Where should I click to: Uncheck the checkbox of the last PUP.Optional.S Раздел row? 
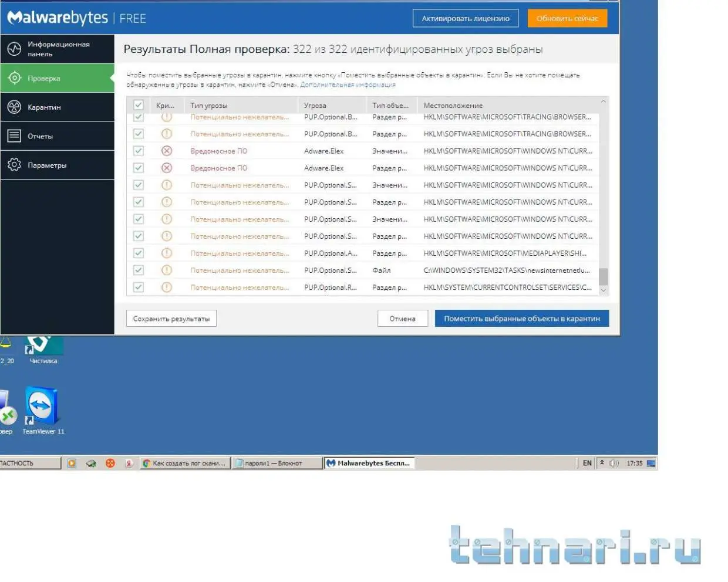click(x=139, y=236)
